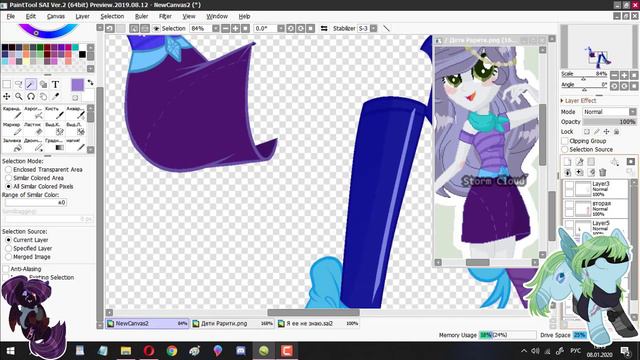This screenshot has height=360, width=640.
Task: Zoom in with toolbar plus button
Action: click(236, 29)
